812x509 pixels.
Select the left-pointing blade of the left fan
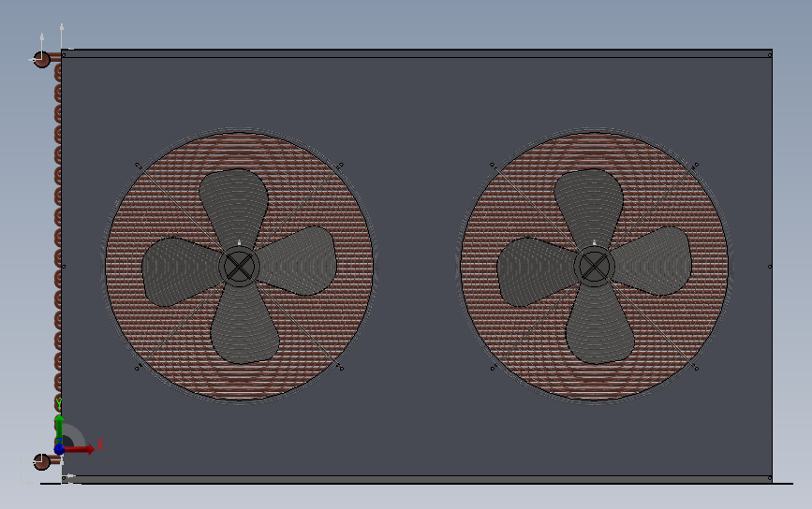pos(182,271)
